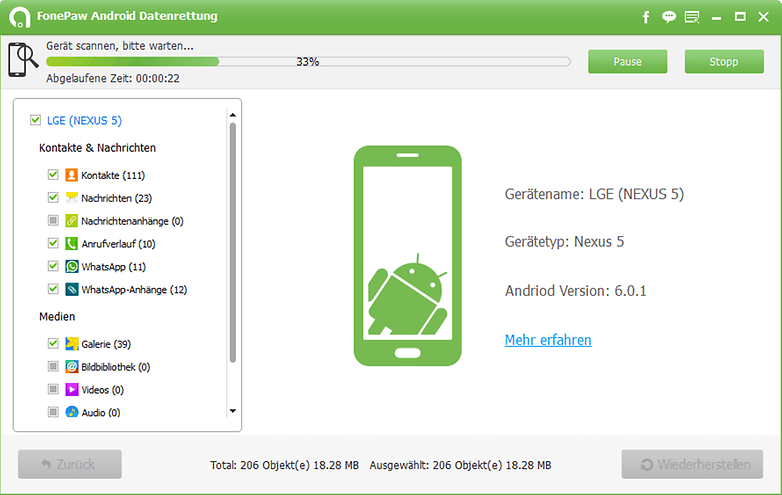The image size is (782, 495).
Task: Click the Kontakte & Nachrichten heading
Action: click(x=98, y=148)
